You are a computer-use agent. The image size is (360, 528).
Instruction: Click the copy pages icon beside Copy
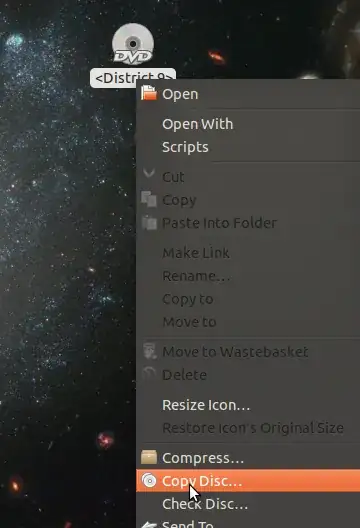[x=149, y=199]
